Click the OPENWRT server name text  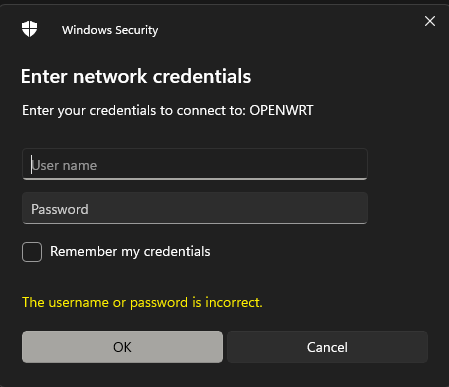coord(281,110)
